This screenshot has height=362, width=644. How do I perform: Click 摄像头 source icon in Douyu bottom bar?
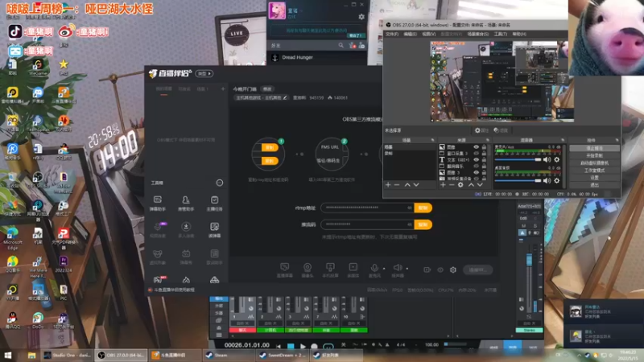[x=308, y=269]
